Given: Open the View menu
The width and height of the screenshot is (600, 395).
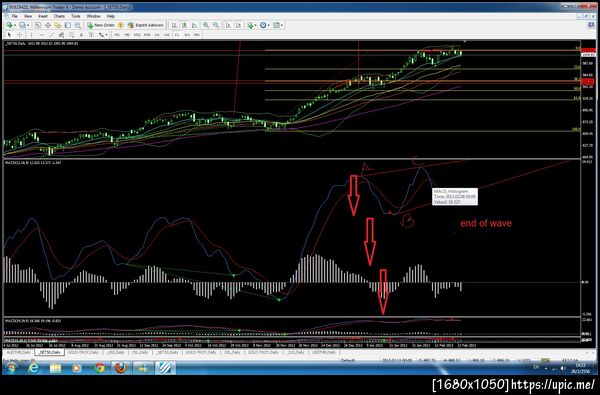Looking at the screenshot, I should [28, 16].
